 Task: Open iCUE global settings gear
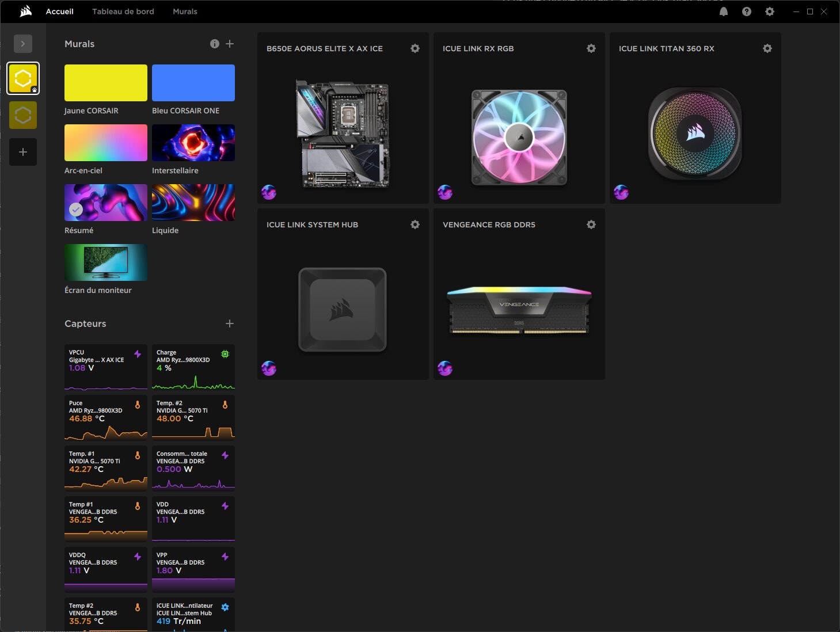click(x=770, y=12)
